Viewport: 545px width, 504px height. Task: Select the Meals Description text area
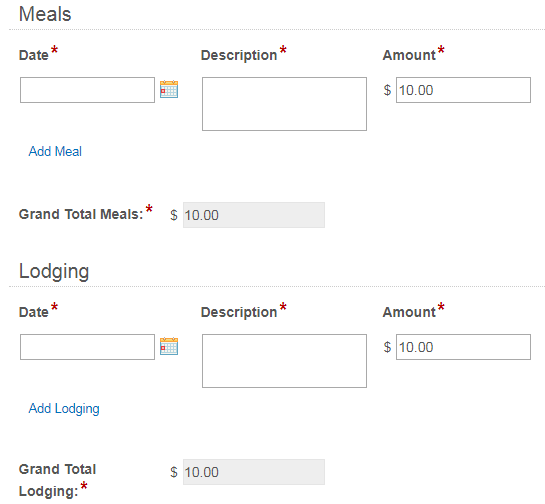(x=284, y=104)
